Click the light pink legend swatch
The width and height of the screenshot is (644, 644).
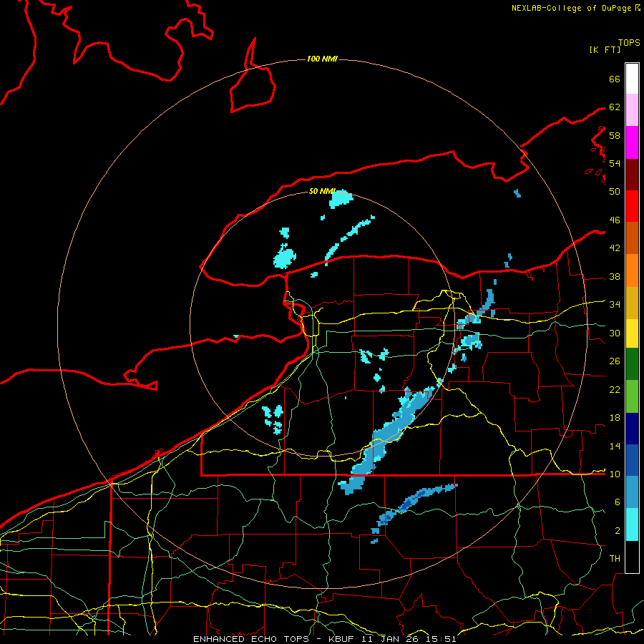[x=632, y=110]
